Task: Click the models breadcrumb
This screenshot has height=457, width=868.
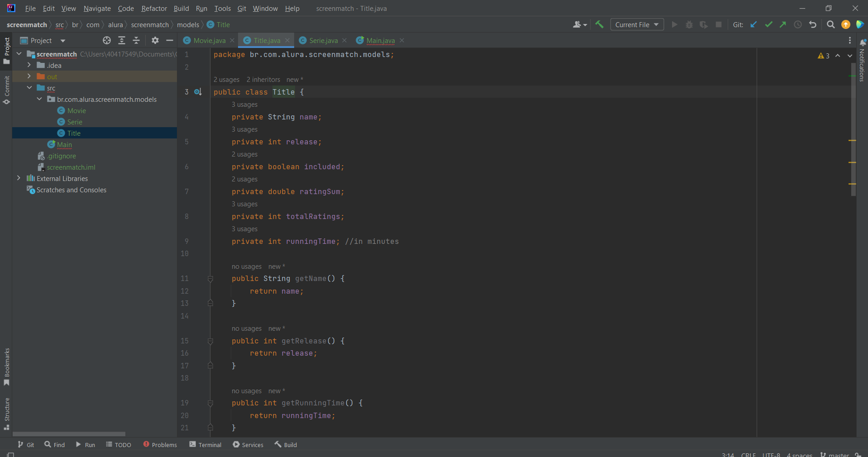Action: click(x=188, y=24)
